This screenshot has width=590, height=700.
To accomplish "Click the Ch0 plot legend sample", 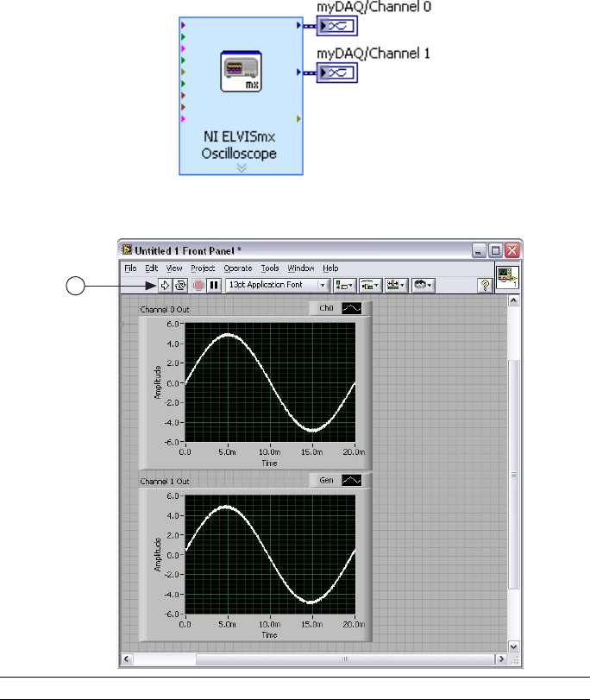I will pos(352,308).
